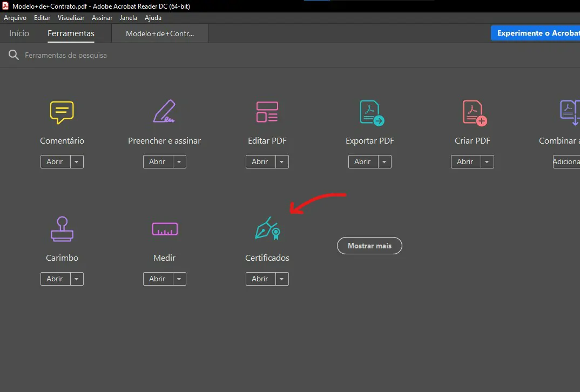Click the search magnifier icon
Image resolution: width=580 pixels, height=392 pixels.
click(x=14, y=55)
